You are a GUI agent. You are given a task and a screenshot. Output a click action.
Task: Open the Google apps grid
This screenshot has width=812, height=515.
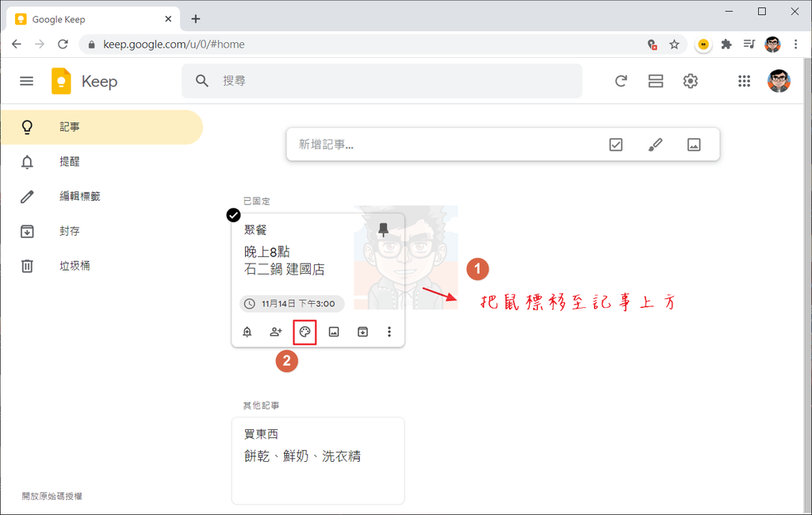[744, 81]
